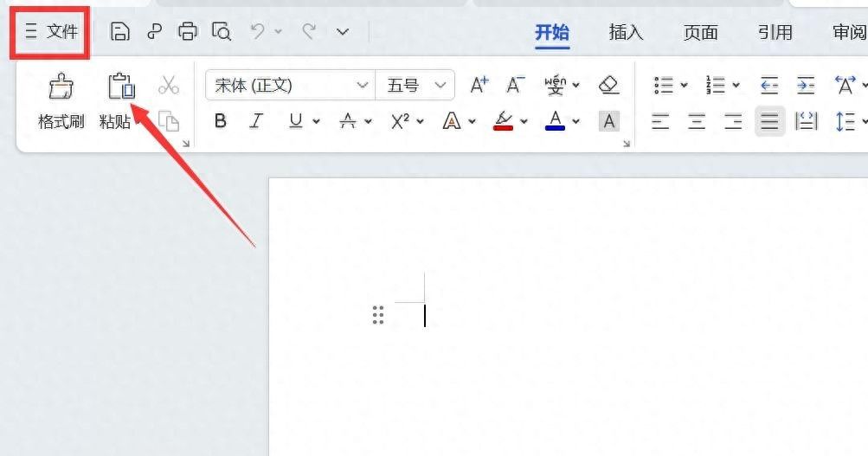The image size is (868, 456).
Task: Toggle Strikethrough formatting
Action: click(348, 120)
